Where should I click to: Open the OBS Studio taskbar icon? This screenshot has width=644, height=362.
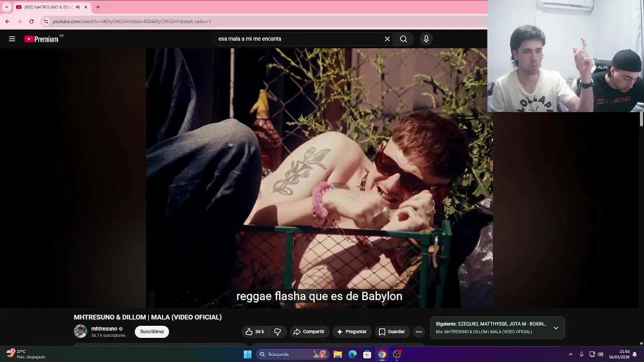coord(397,354)
